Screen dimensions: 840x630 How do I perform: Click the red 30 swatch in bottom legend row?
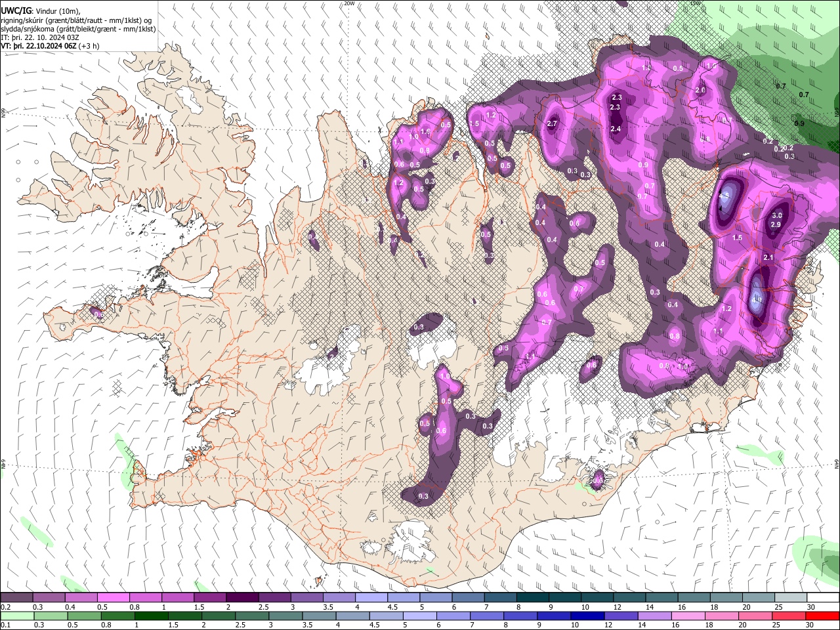point(822,616)
